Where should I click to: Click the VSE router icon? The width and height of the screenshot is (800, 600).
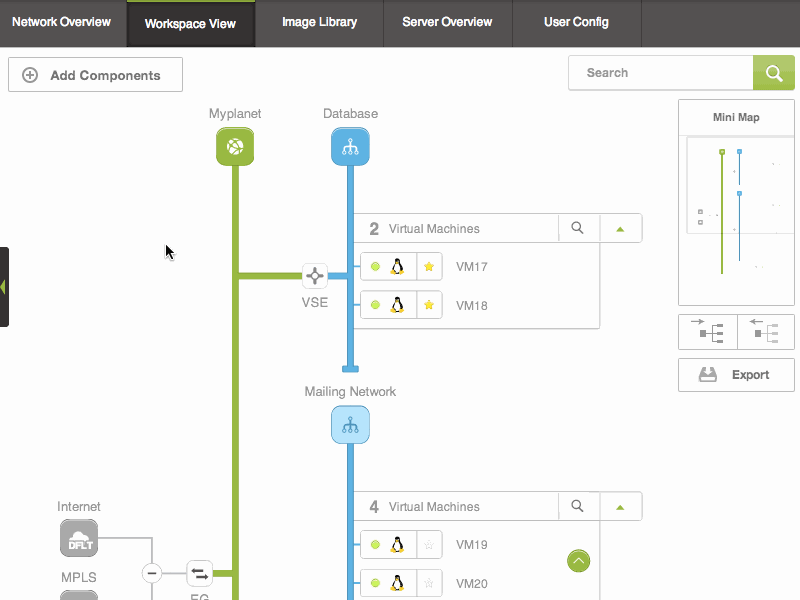pyautogui.click(x=315, y=276)
